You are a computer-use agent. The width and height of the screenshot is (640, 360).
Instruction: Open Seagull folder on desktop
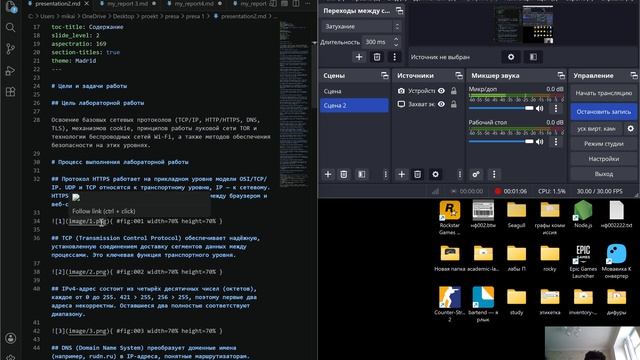[x=516, y=214]
